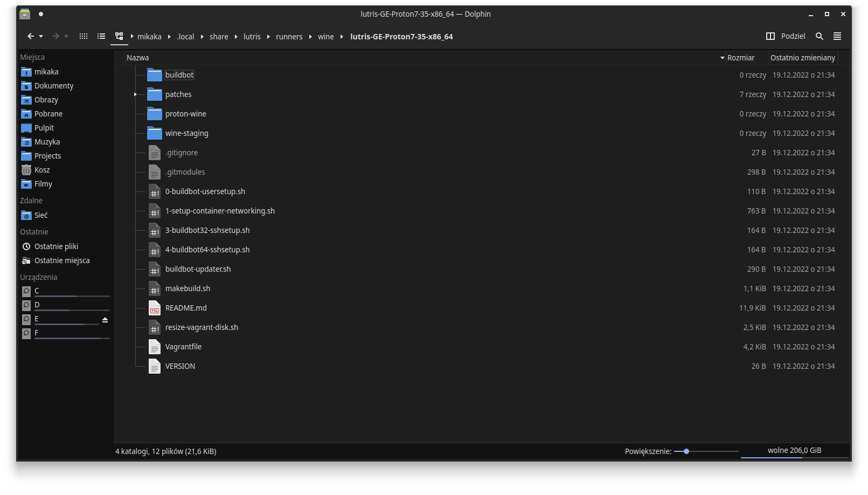Open Kosz from the sidebar

point(43,169)
